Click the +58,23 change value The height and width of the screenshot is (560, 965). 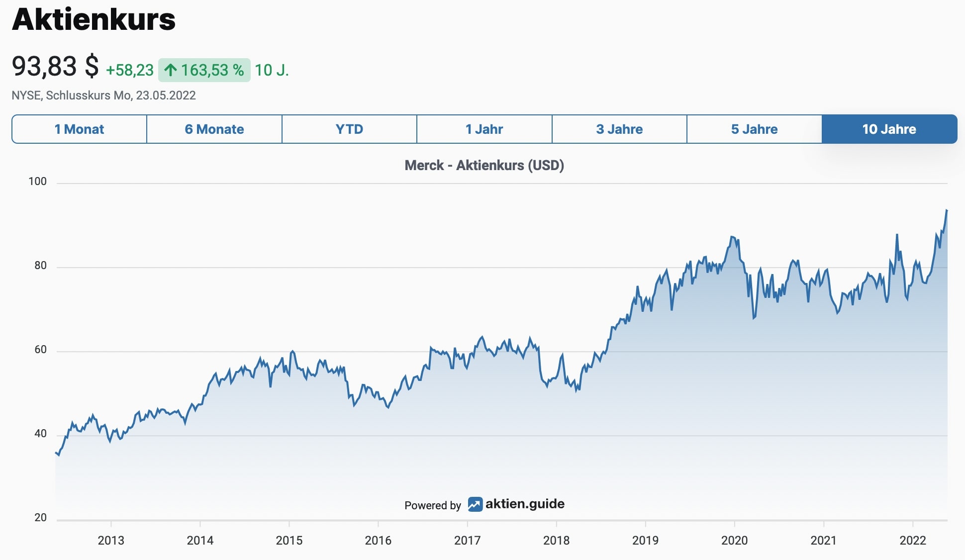[130, 71]
